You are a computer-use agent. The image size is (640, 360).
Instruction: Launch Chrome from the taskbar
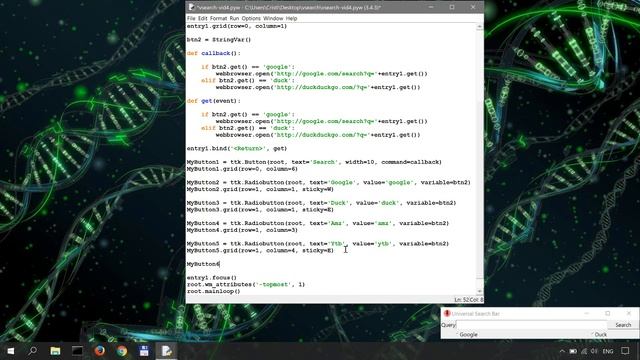click(122, 351)
